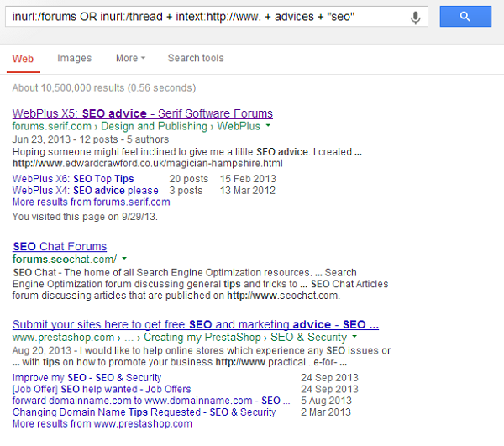504x446 pixels.
Task: Click the 'Aug 20, 2013' snippet date
Action: [42, 350]
